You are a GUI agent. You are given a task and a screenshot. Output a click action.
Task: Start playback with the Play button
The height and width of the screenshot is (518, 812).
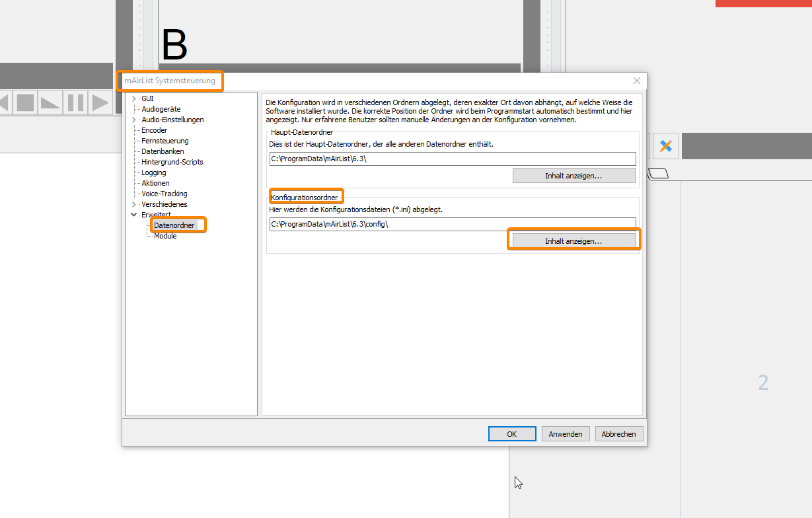[100, 102]
